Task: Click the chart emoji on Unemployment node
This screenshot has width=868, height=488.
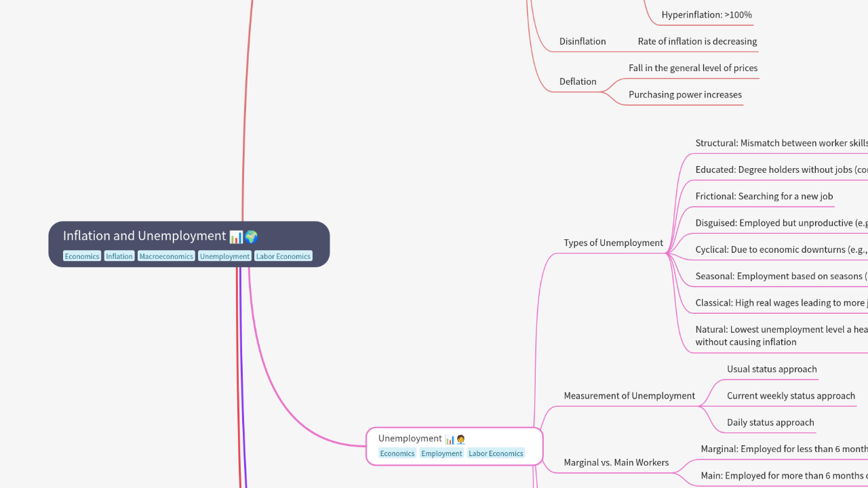Action: [450, 439]
